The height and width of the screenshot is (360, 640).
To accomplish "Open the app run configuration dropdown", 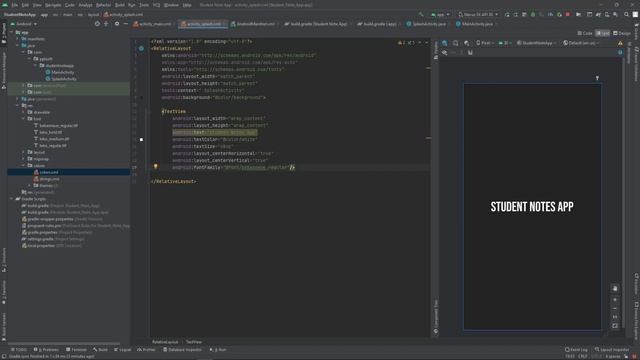I will (x=440, y=15).
